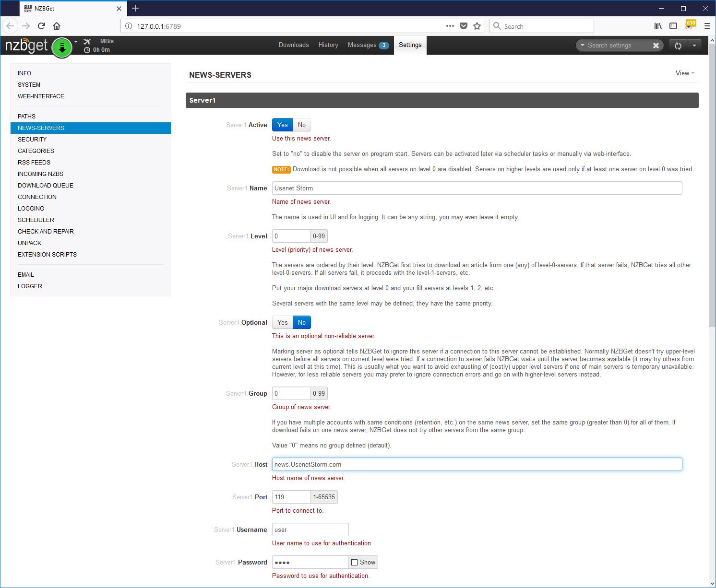Open the EXTENSION SCRIPTS section
The width and height of the screenshot is (716, 588).
point(91,254)
